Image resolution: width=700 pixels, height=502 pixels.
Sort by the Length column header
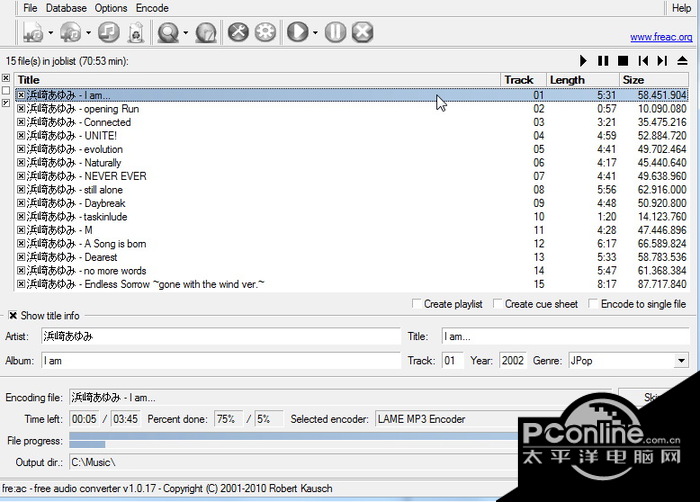coord(583,80)
